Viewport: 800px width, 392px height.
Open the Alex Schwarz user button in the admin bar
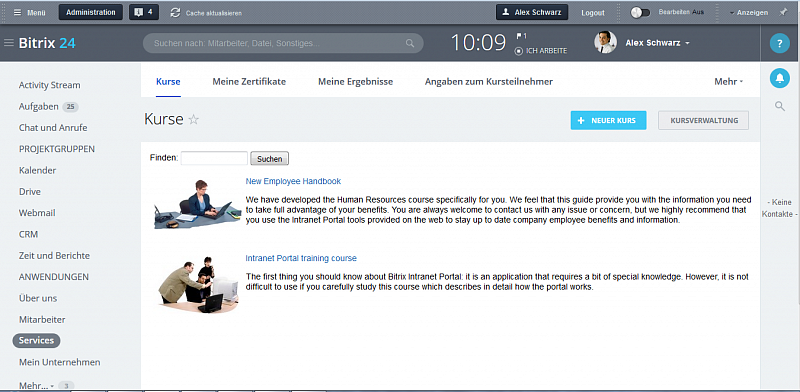point(532,13)
